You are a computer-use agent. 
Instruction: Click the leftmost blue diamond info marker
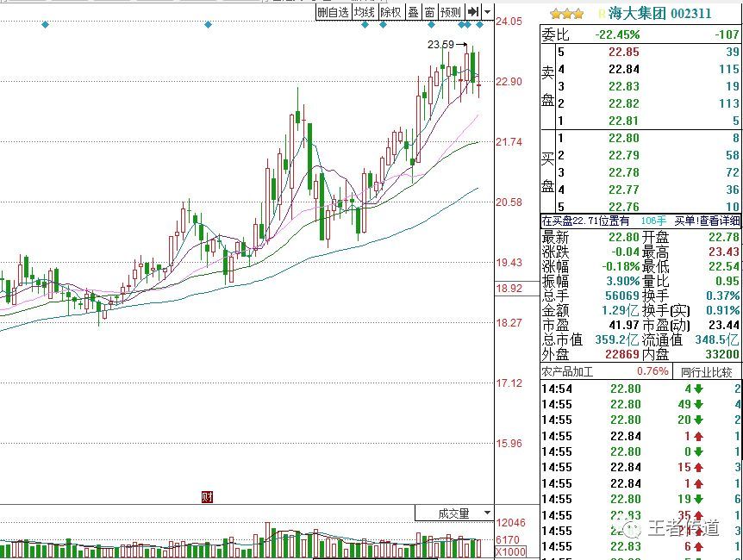45,25
